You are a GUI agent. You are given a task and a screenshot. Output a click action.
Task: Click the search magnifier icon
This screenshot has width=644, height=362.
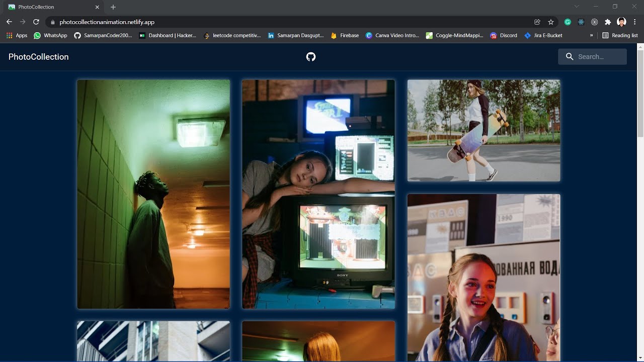pos(570,57)
